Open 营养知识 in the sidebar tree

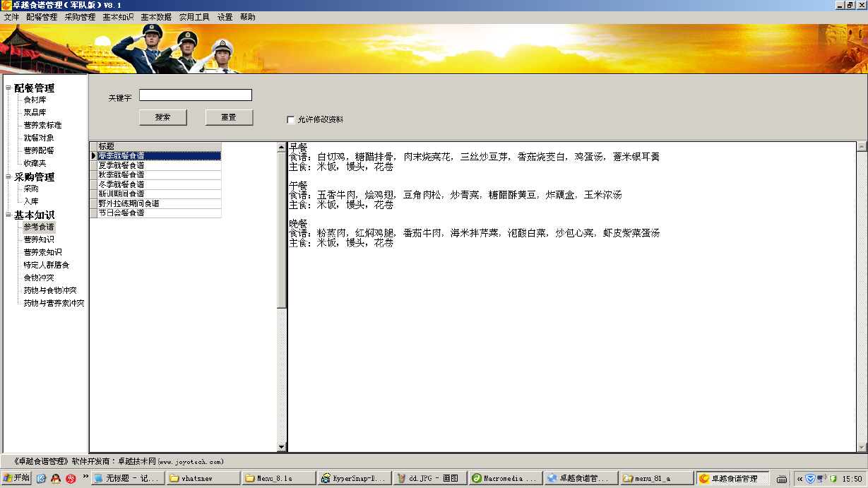coord(39,240)
